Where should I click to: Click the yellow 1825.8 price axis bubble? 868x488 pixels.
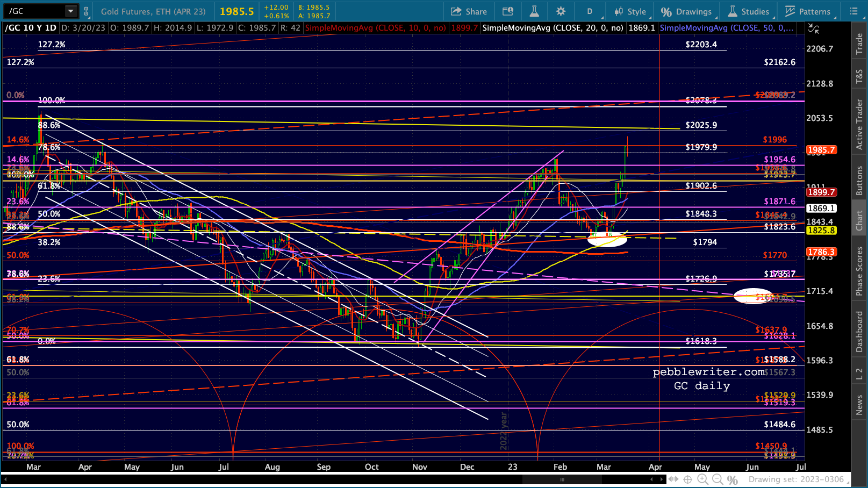[x=821, y=231]
